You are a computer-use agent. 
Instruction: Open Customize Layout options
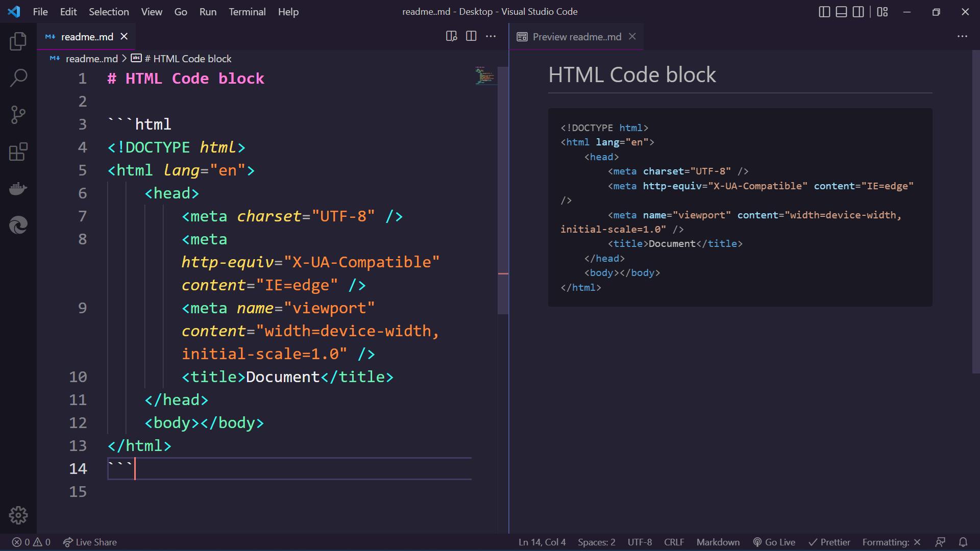883,12
